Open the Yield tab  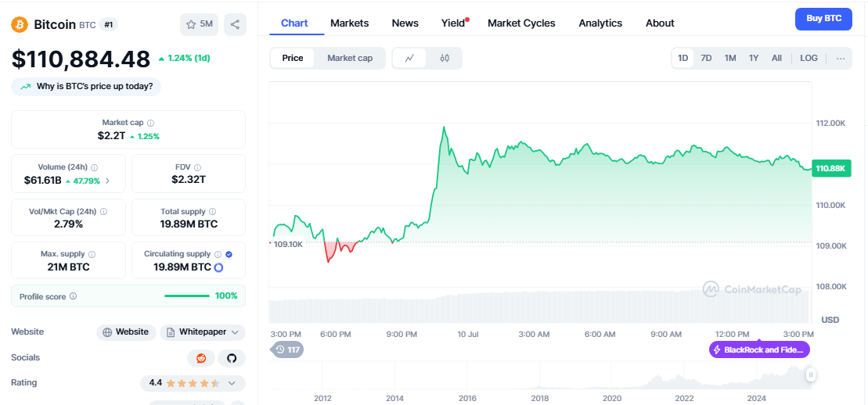coord(453,23)
